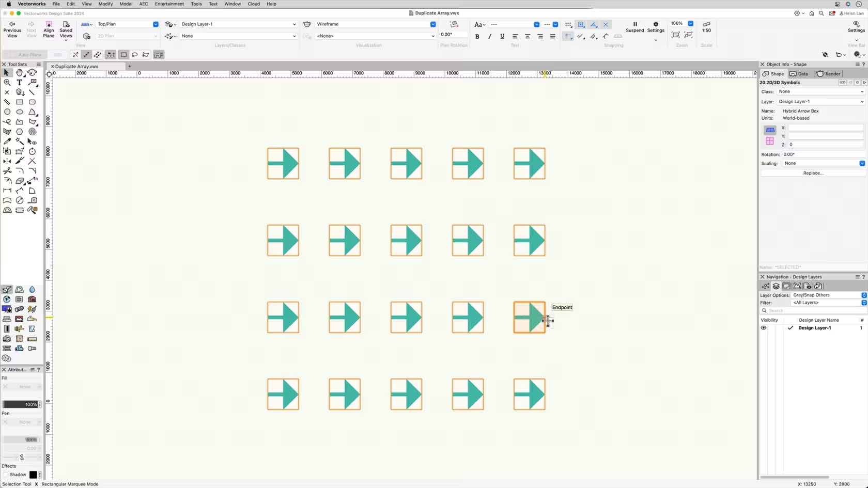Open the Scaling None dropdown
868x488 pixels.
(824, 163)
